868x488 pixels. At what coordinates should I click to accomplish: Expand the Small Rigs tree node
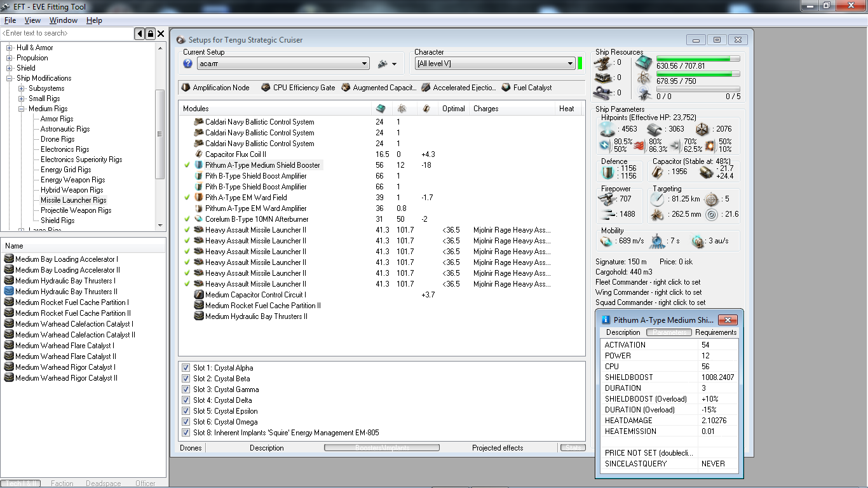pos(22,98)
